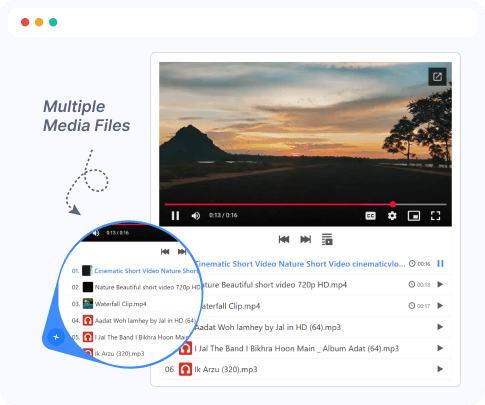Play the Ik Arzu (320).mp3 row arrow

(x=440, y=369)
